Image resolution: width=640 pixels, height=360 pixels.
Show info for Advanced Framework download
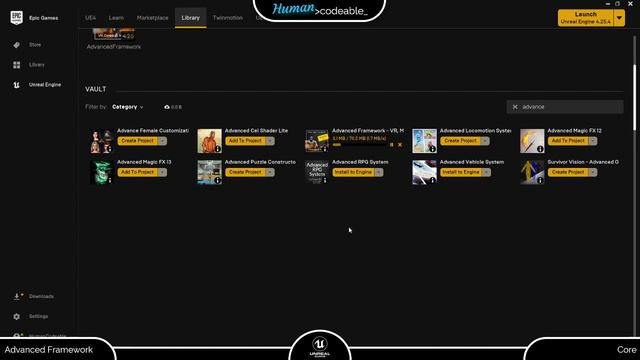point(325,149)
